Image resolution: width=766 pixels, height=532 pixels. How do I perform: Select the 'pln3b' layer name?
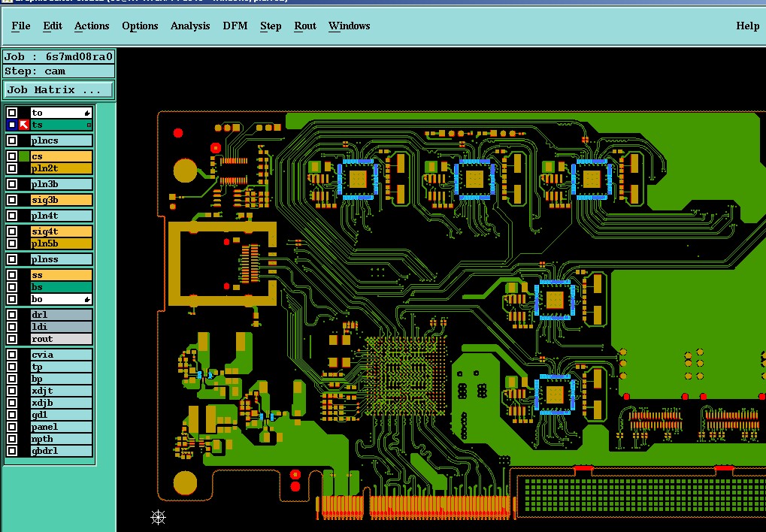(x=61, y=184)
